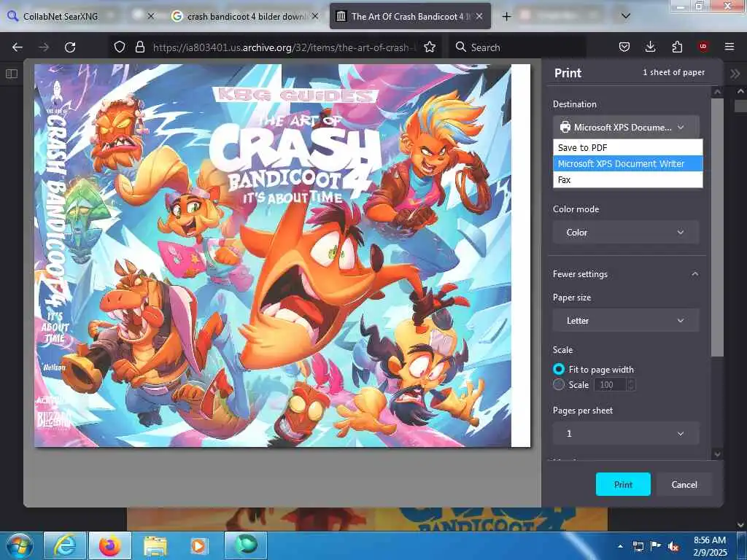Click the Scale value stepper arrows

[x=631, y=385]
